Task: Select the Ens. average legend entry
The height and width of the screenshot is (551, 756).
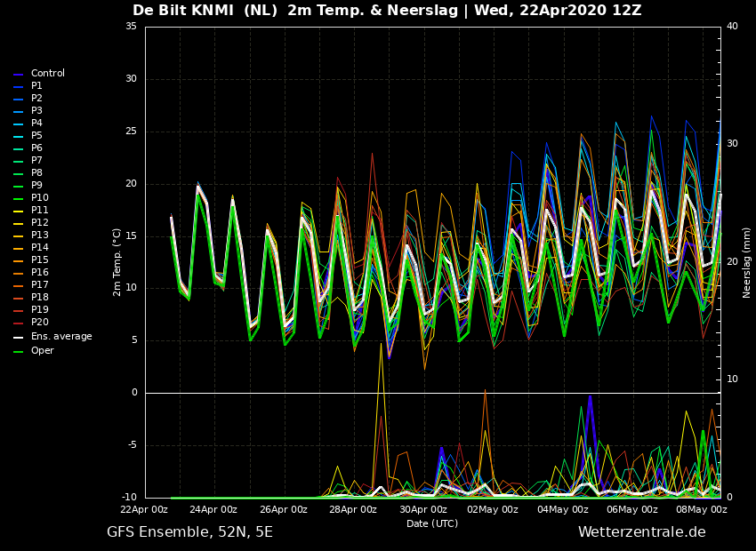Action: click(x=52, y=337)
